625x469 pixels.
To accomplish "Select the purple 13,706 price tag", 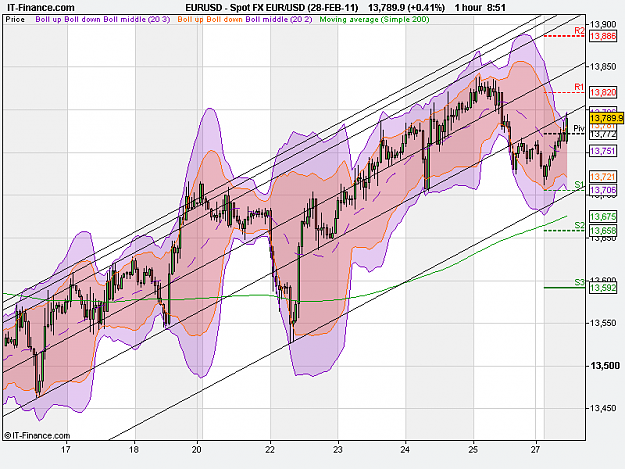I will (603, 190).
